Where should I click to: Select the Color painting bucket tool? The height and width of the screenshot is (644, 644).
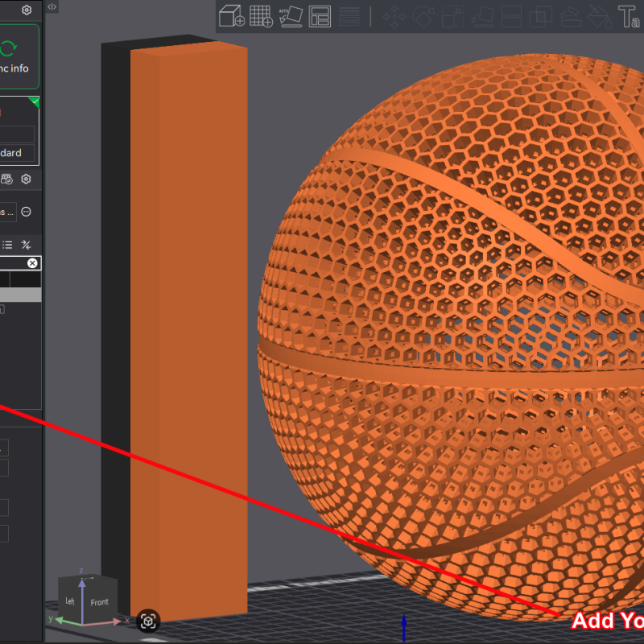[x=599, y=16]
